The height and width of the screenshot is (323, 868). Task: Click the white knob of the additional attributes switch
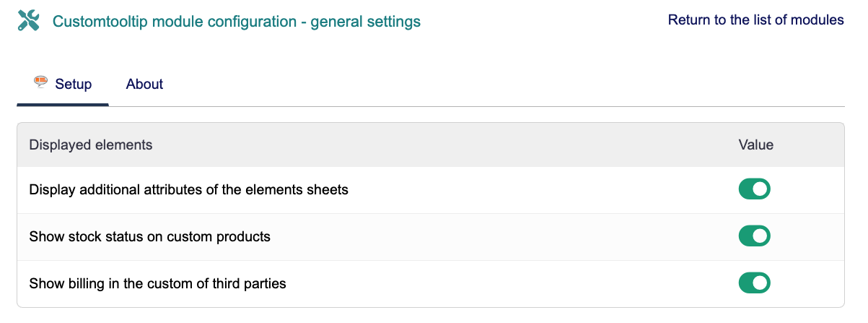point(760,189)
